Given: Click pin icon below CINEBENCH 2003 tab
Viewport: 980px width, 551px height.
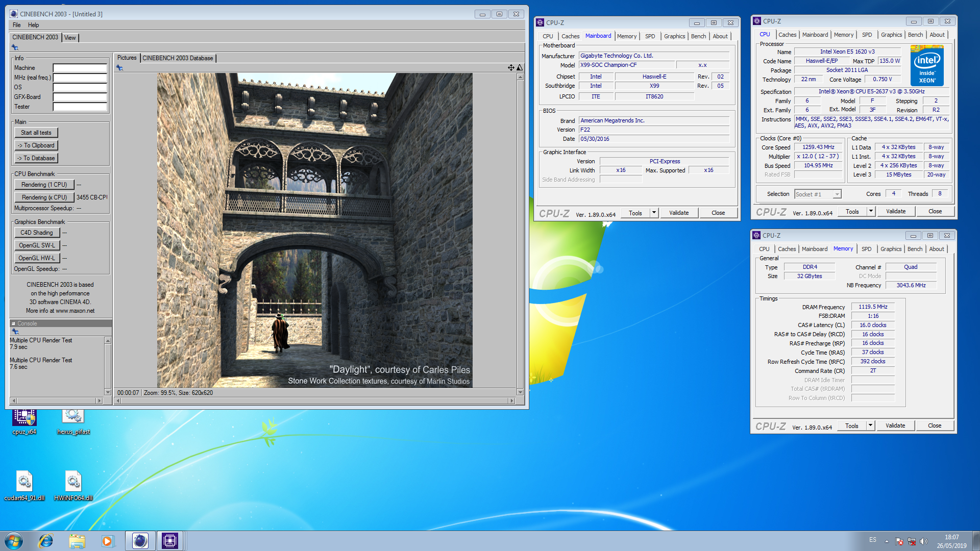Looking at the screenshot, I should point(15,47).
